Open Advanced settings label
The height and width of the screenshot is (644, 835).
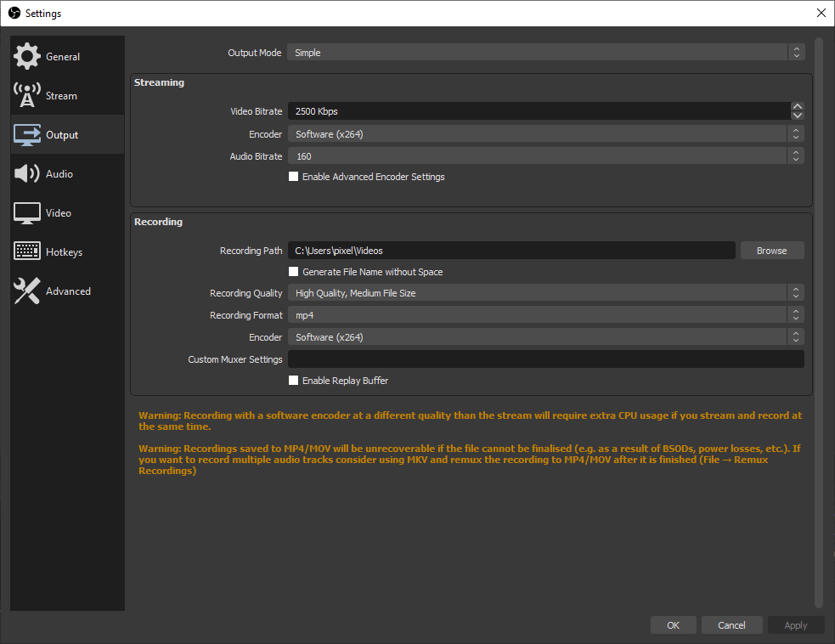pyautogui.click(x=68, y=291)
